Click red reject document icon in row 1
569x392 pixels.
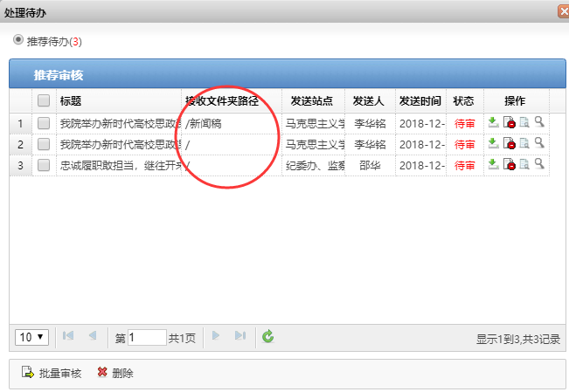509,123
